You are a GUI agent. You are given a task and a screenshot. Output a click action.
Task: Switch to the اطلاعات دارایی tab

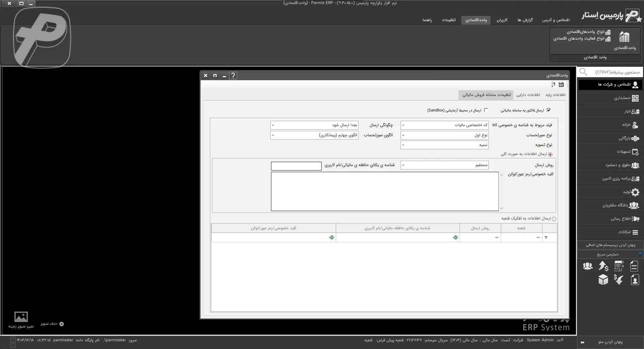point(528,95)
